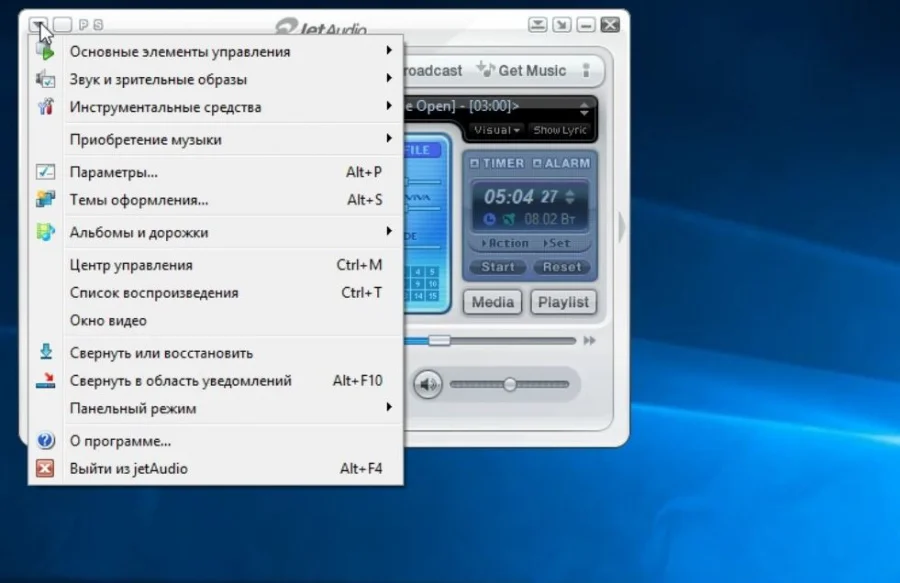The height and width of the screenshot is (583, 900).
Task: Mute sound with the speaker icon
Action: click(428, 384)
